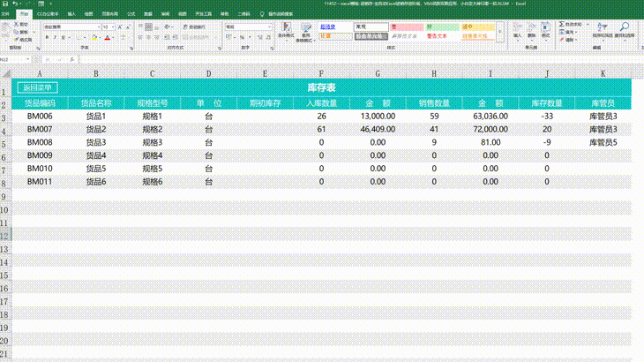Click the Find and Select magnifier icon
This screenshot has height=362, width=644.
(x=625, y=28)
